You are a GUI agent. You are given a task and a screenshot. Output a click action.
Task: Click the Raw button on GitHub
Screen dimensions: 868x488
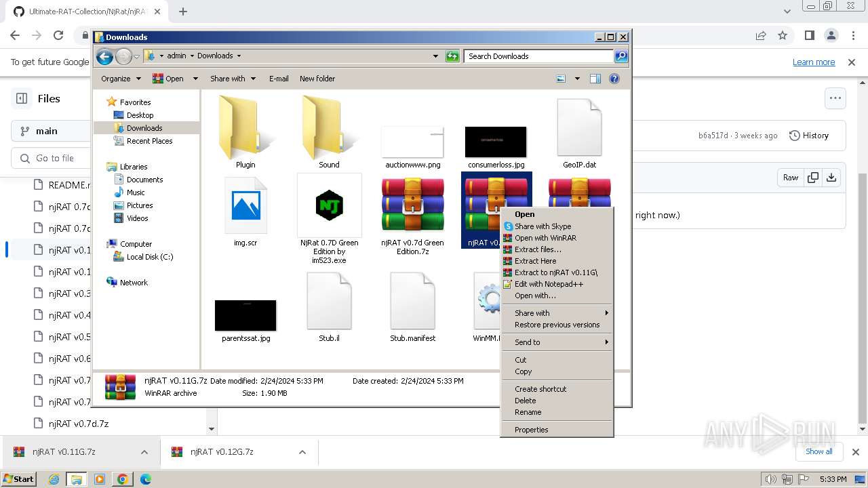tap(791, 178)
